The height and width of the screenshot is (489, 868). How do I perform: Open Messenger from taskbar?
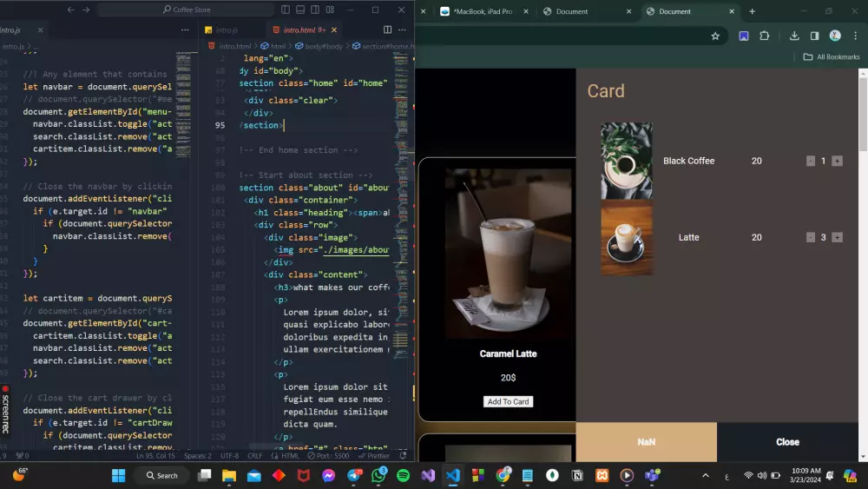point(329,475)
